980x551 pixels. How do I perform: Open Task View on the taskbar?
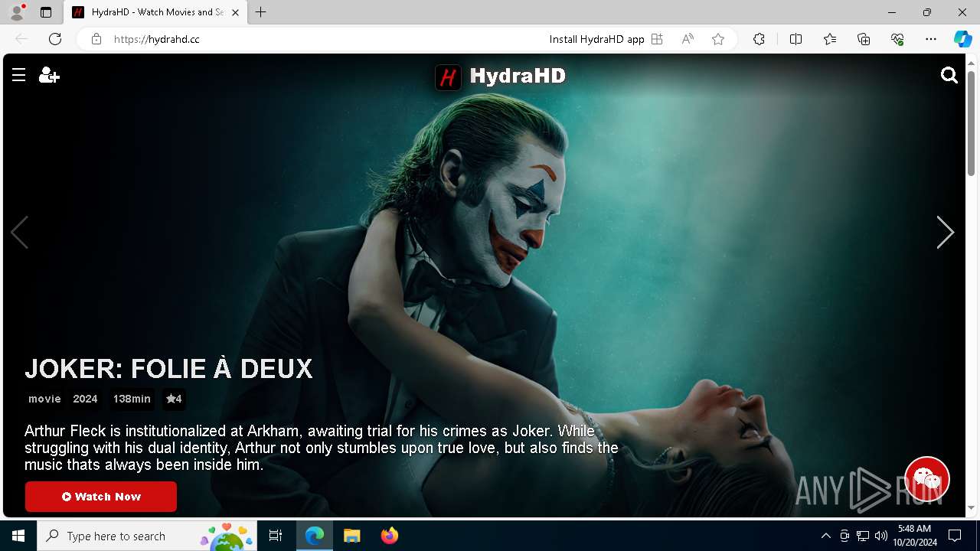276,536
